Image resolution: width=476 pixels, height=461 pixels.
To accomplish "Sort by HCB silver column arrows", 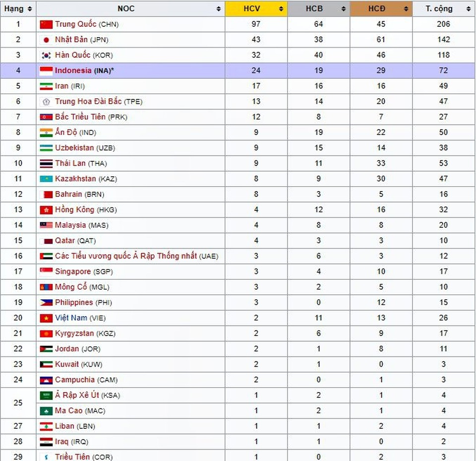I will tap(344, 9).
